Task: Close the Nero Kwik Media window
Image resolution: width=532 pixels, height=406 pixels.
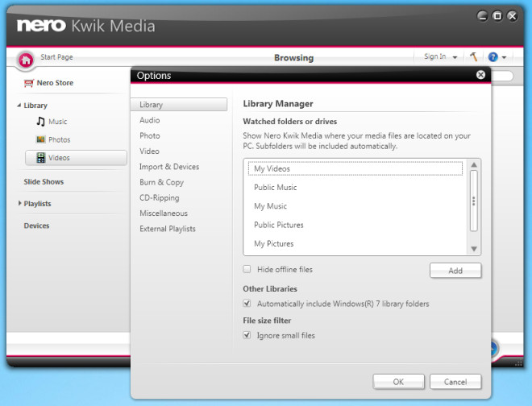Action: tap(513, 16)
